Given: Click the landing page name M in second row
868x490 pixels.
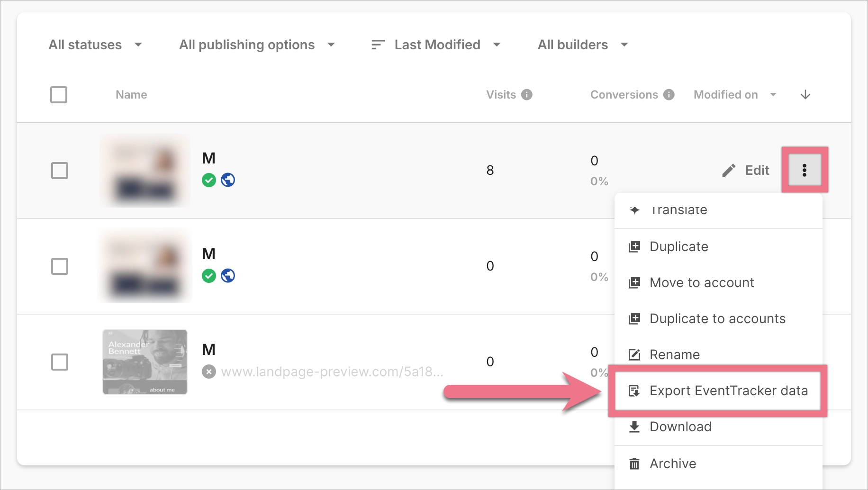Looking at the screenshot, I should (x=209, y=254).
